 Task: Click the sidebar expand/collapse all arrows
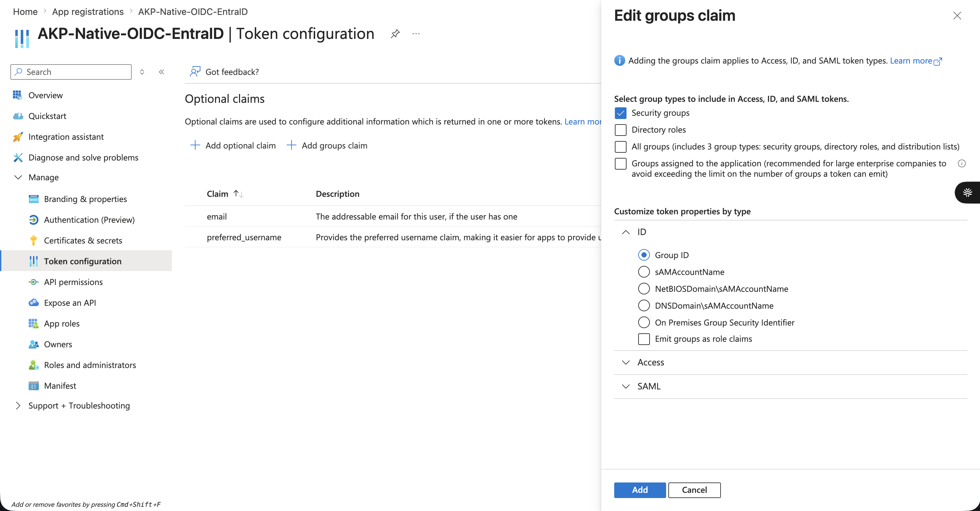coord(142,72)
